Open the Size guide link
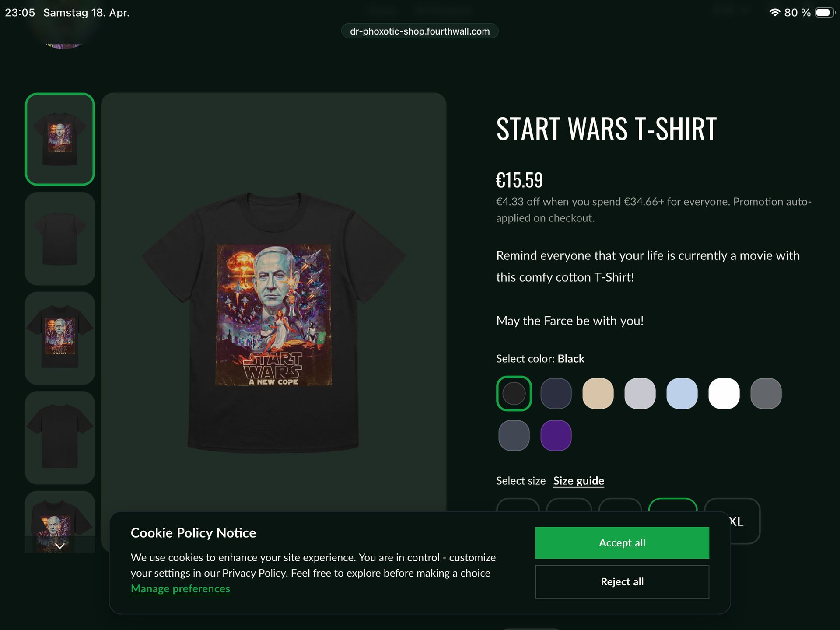840x630 pixels. pos(578,481)
